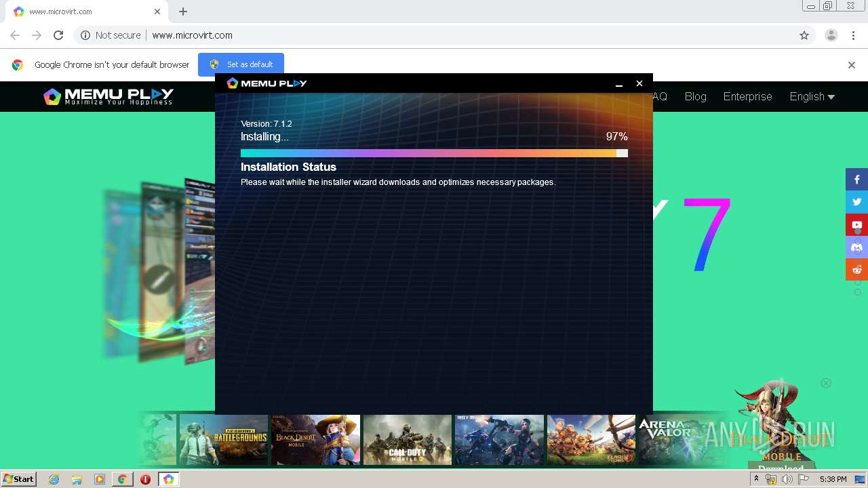Open the Reddit sidebar icon
Viewport: 868px width, 488px height.
pos(856,269)
